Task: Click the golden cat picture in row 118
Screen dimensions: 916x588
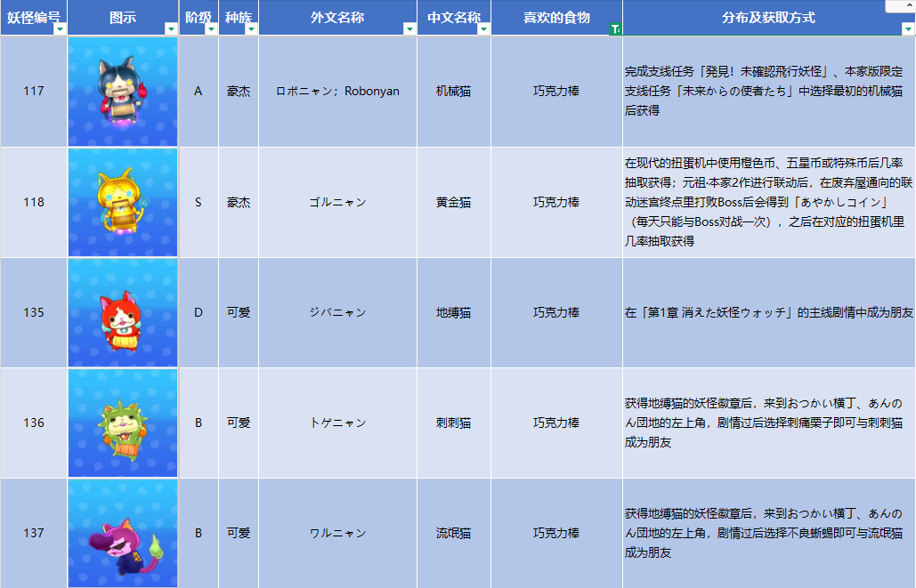Action: (123, 203)
